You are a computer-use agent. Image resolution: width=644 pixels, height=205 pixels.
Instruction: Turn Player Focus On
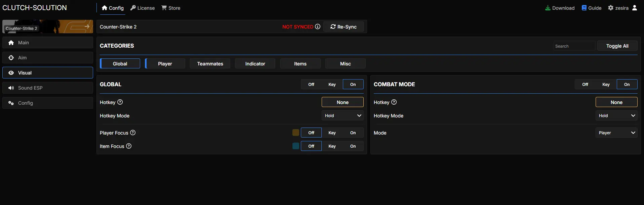[x=353, y=133]
